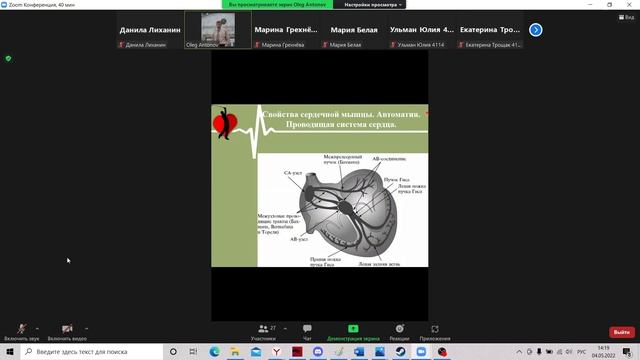The height and width of the screenshot is (360, 640).
Task: Open the Windows notification center
Action: [627, 351]
